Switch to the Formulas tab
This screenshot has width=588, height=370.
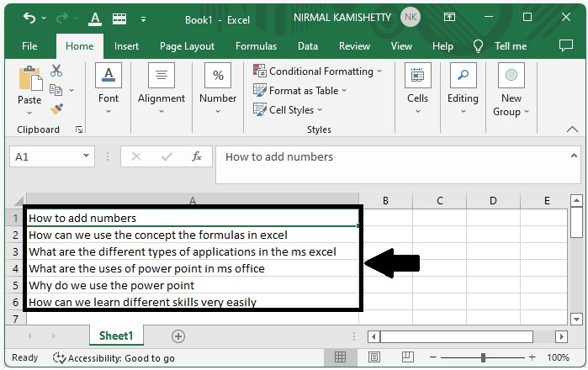(x=256, y=46)
